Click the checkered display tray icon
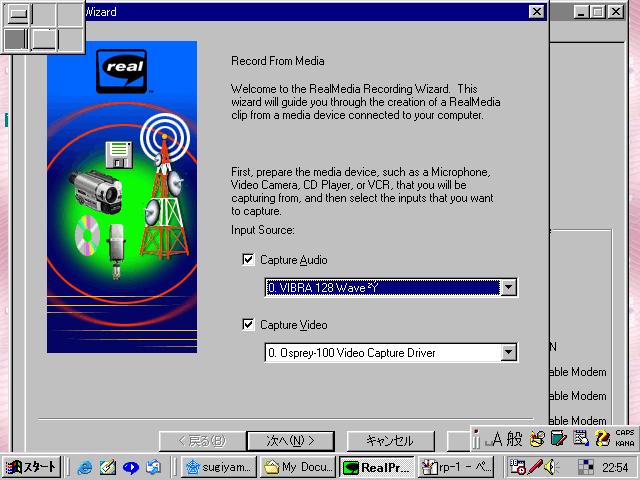Image resolution: width=640 pixels, height=480 pixels. [x=586, y=467]
